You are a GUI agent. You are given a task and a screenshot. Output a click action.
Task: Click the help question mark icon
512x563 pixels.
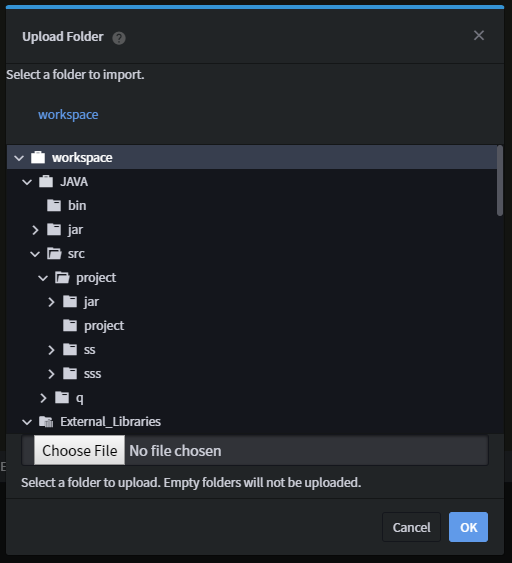click(119, 38)
